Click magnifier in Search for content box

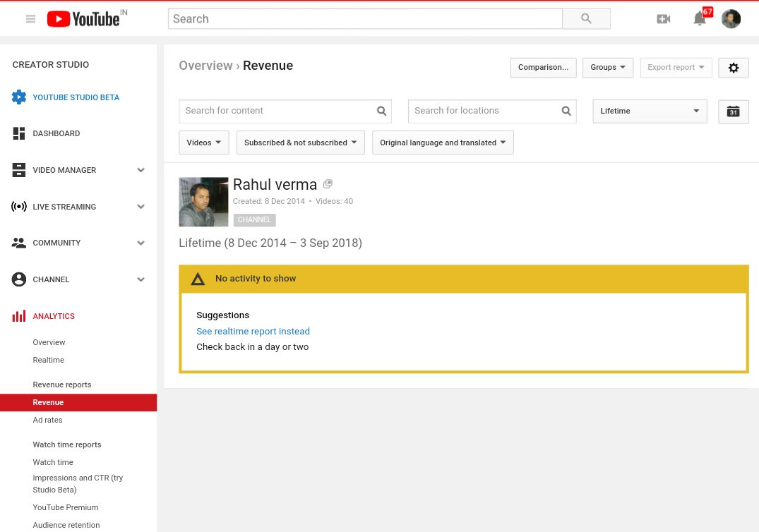381,111
